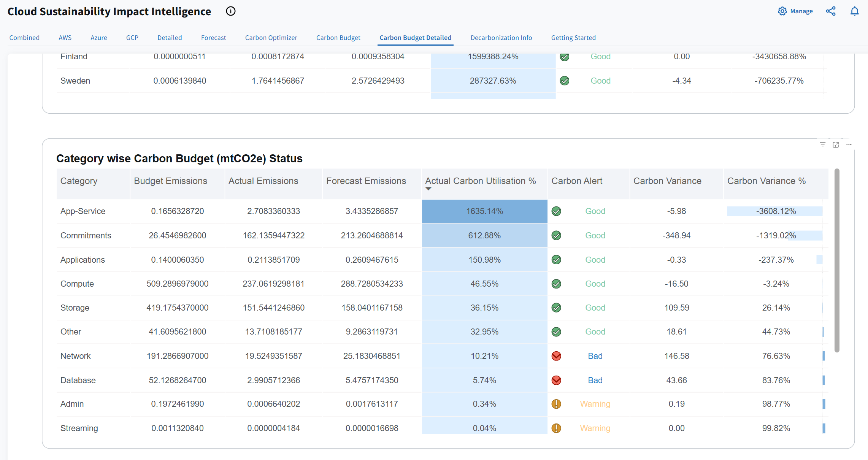
Task: Go to the Getting Started tab
Action: coord(573,38)
